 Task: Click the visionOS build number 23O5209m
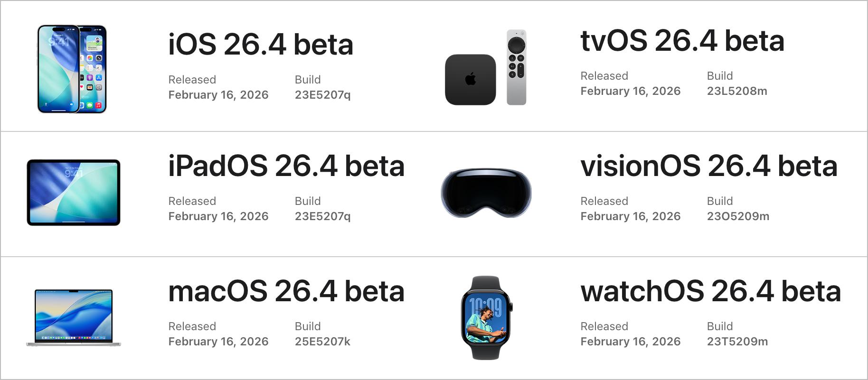pyautogui.click(x=737, y=216)
